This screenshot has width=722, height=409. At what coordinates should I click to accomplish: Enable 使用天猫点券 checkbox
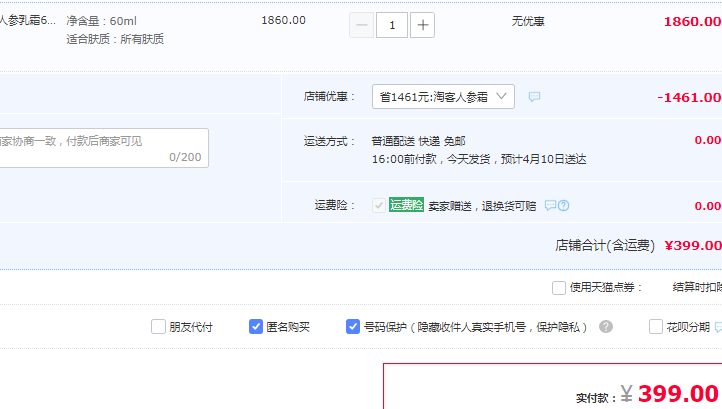pyautogui.click(x=559, y=288)
